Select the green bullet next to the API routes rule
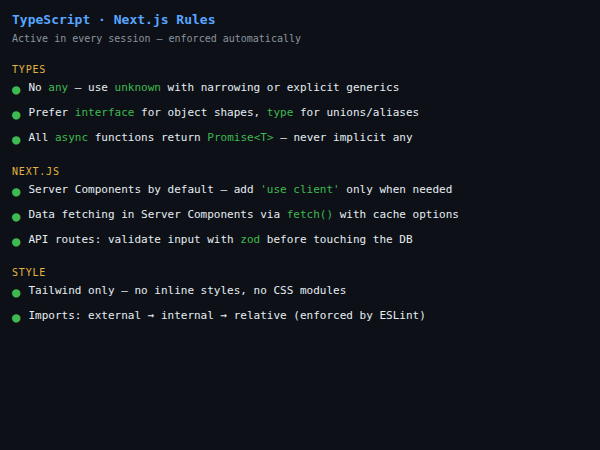Screen dimensions: 600x450 tap(16, 242)
